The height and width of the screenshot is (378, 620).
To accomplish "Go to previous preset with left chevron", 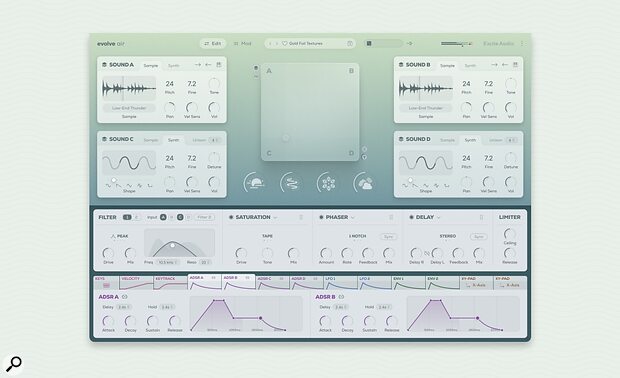I will tap(270, 43).
